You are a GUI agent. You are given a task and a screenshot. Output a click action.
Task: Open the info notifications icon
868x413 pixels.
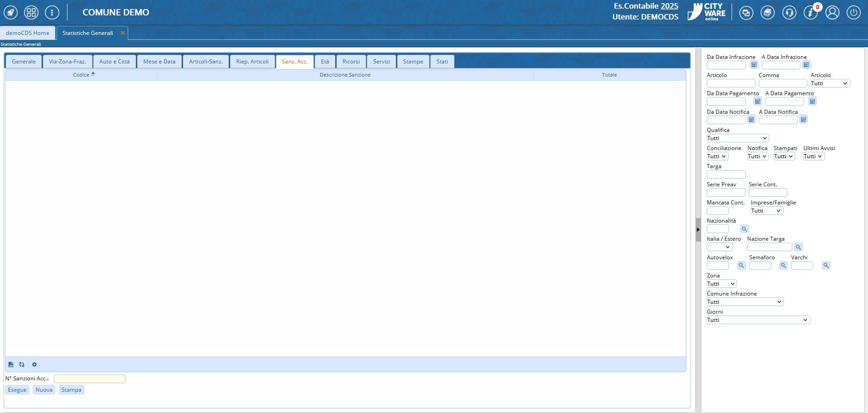(x=810, y=13)
